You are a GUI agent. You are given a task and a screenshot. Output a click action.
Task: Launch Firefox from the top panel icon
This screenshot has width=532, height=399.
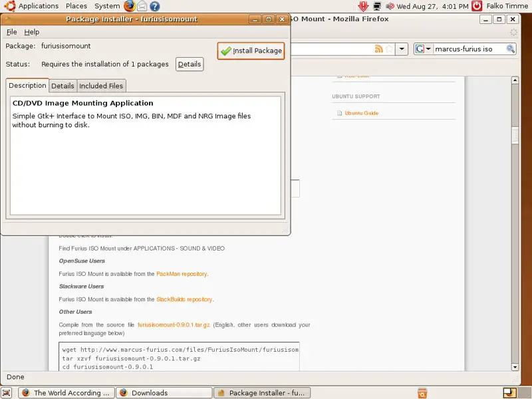pyautogui.click(x=129, y=6)
